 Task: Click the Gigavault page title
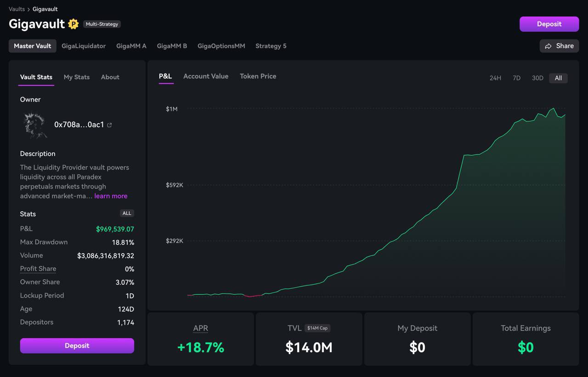pyautogui.click(x=37, y=24)
